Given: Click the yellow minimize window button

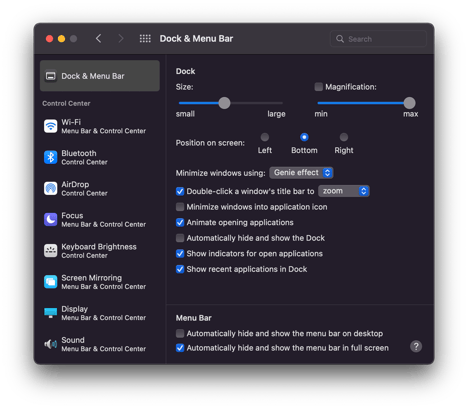Looking at the screenshot, I should 61,39.
